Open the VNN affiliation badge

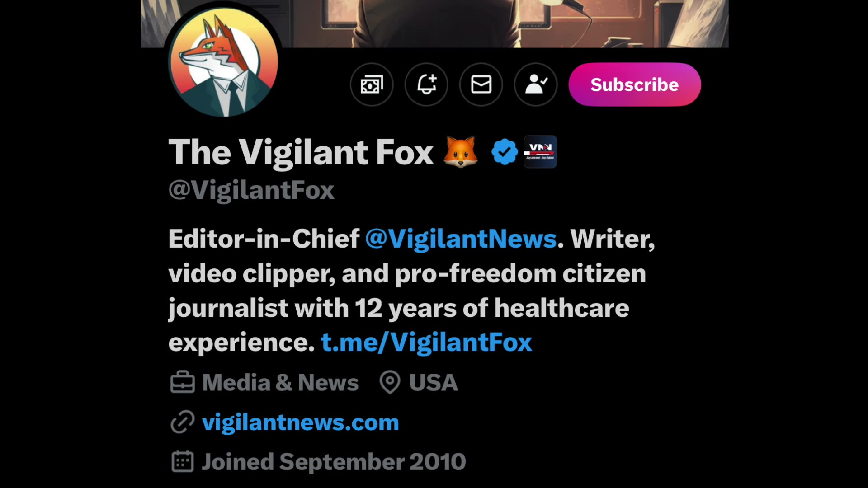pos(540,152)
